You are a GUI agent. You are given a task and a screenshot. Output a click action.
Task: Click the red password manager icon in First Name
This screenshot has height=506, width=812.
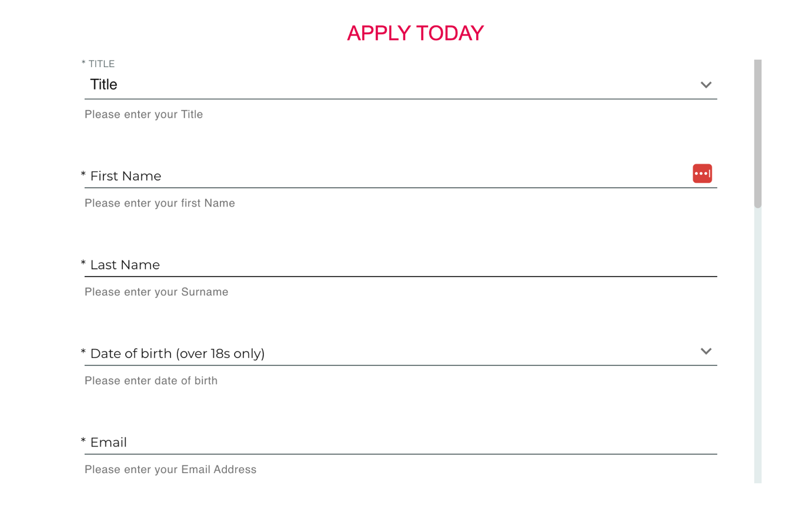pos(702,174)
